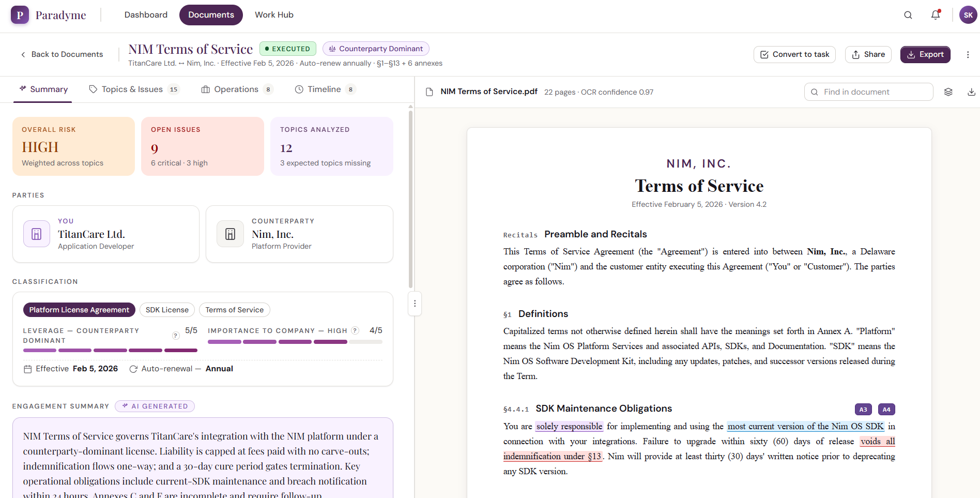
Task: Click the help icon next to Leverage rating
Action: click(176, 336)
